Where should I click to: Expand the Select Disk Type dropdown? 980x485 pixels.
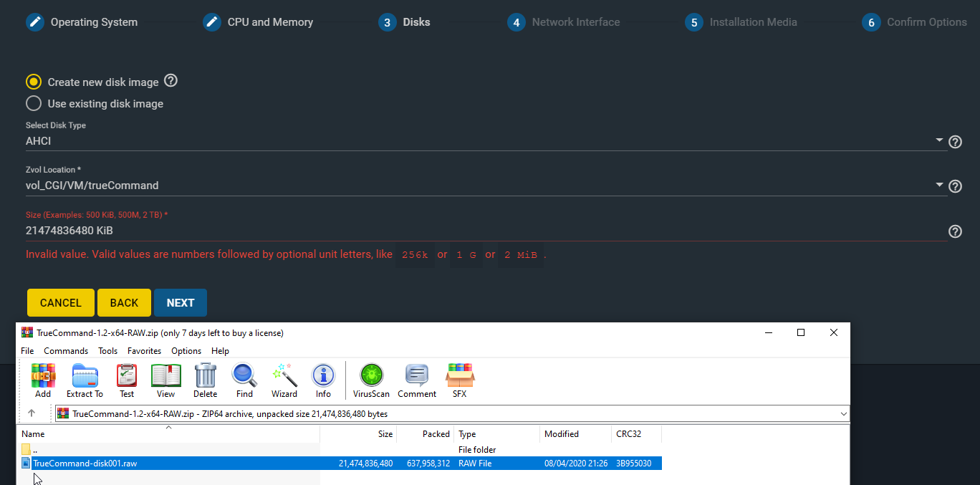pos(939,141)
